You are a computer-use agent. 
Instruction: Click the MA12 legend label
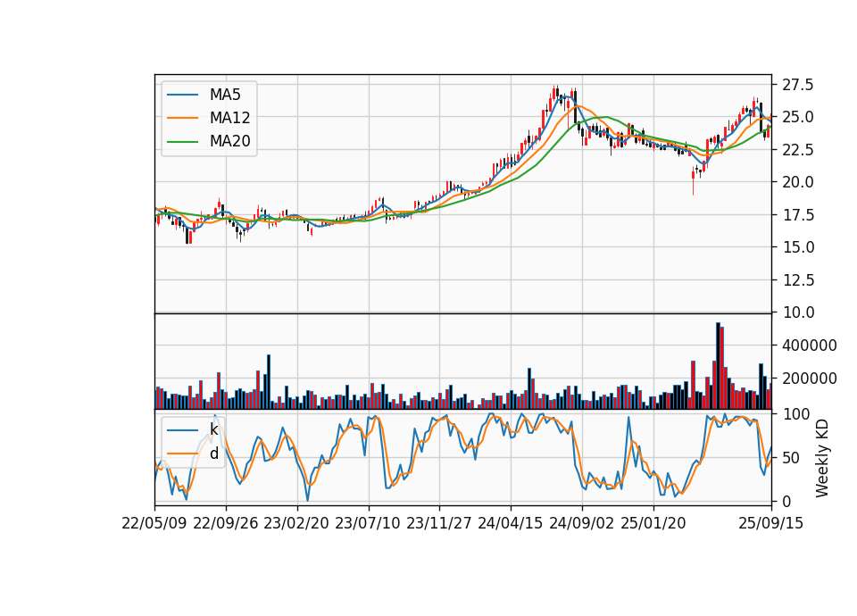(229, 118)
